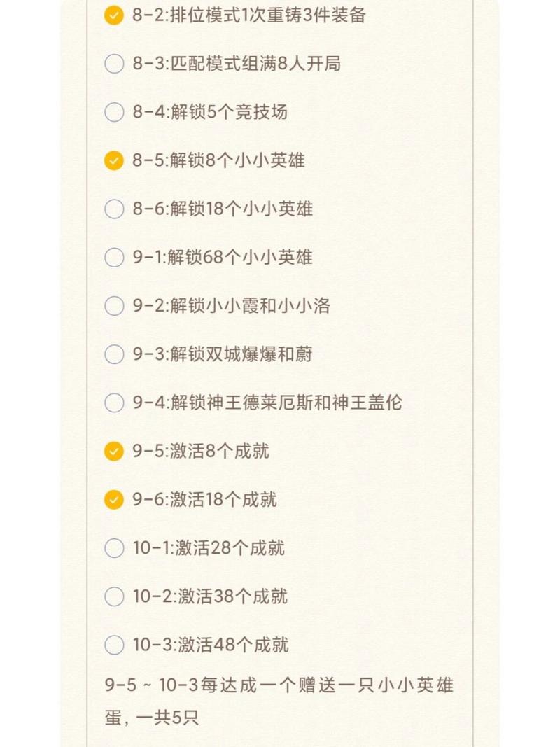Check the 8-3 匹配模式组满8人开局 checkbox
560x747 pixels.
coord(113,64)
